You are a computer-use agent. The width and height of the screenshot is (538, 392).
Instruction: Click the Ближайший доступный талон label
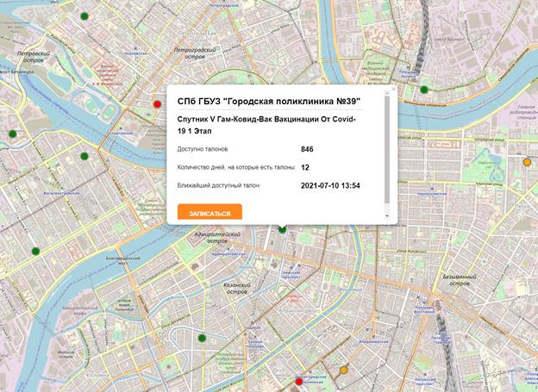[219, 185]
